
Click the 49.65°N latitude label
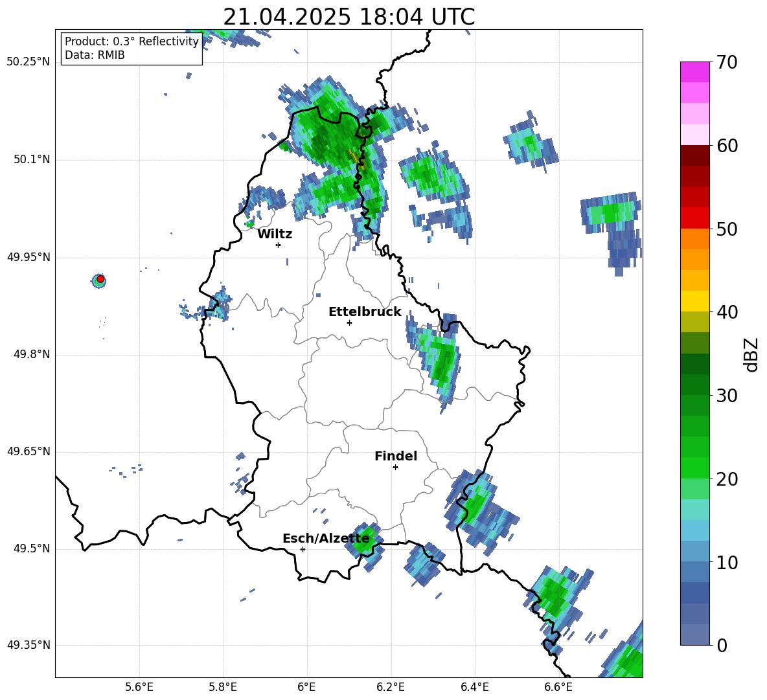[x=29, y=451]
